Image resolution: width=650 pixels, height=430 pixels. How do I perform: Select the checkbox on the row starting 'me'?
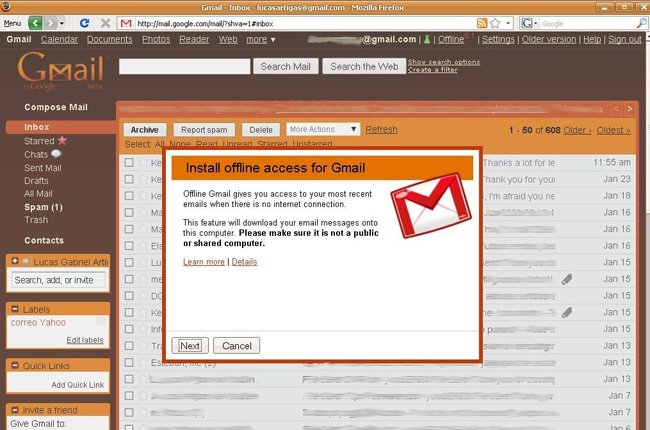pos(129,279)
